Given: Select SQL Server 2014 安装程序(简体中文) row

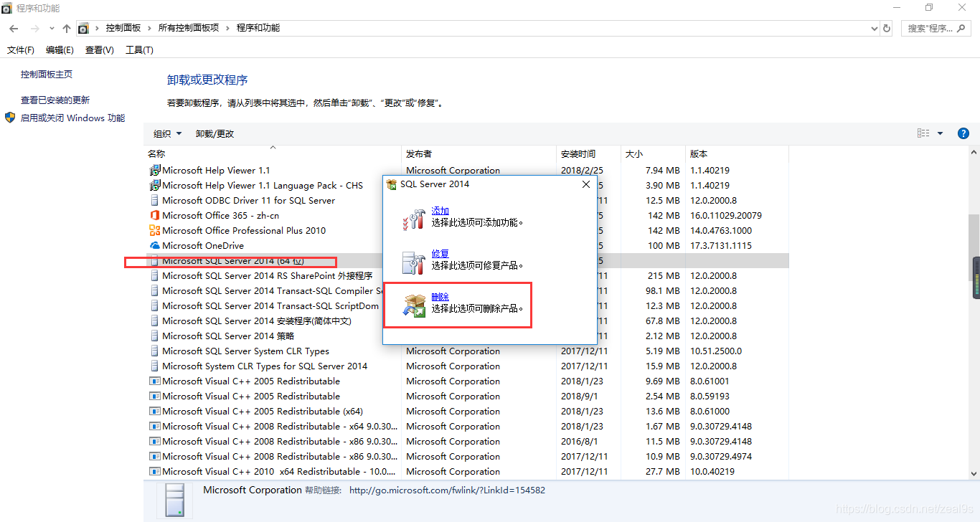Looking at the screenshot, I should click(x=467, y=321).
